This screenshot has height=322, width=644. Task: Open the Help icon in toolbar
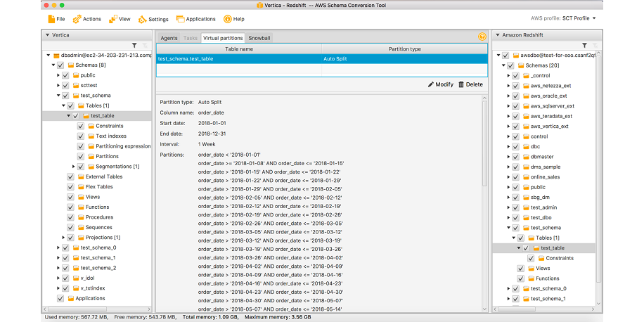(x=228, y=19)
